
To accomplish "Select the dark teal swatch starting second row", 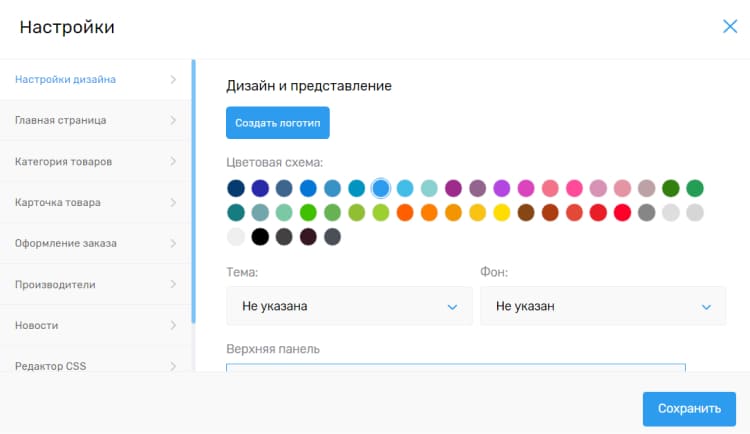I will click(x=236, y=212).
